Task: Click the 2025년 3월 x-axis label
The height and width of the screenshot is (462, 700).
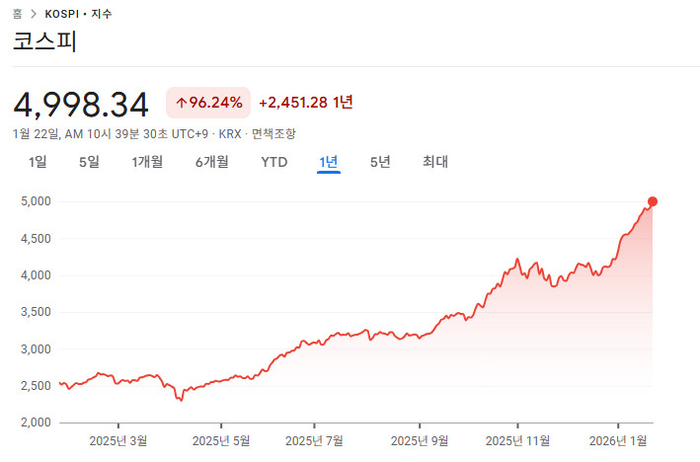Action: click(118, 438)
